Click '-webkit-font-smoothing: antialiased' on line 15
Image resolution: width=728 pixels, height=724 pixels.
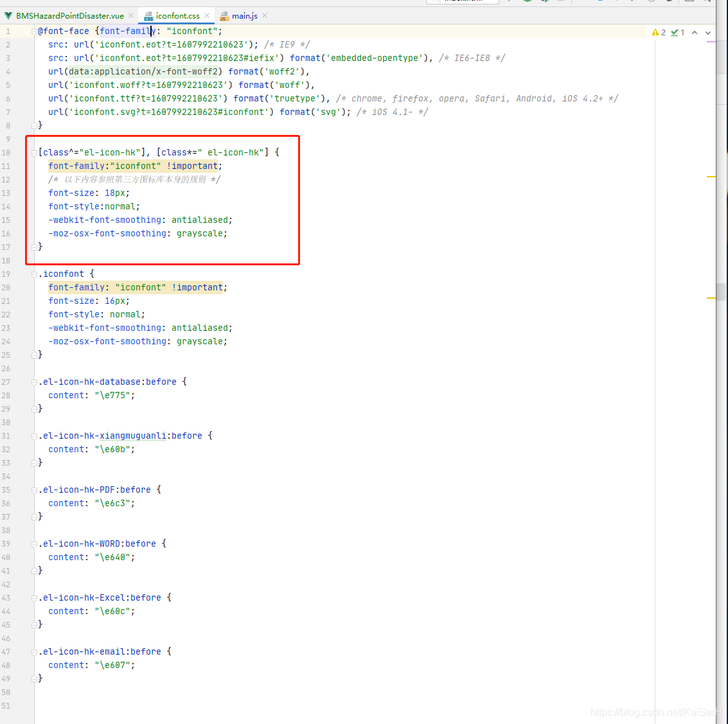point(138,220)
